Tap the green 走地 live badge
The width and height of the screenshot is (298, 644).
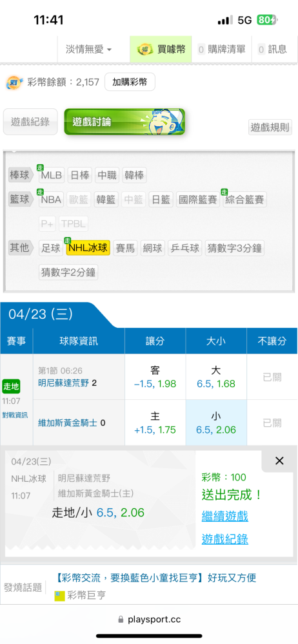[11, 386]
